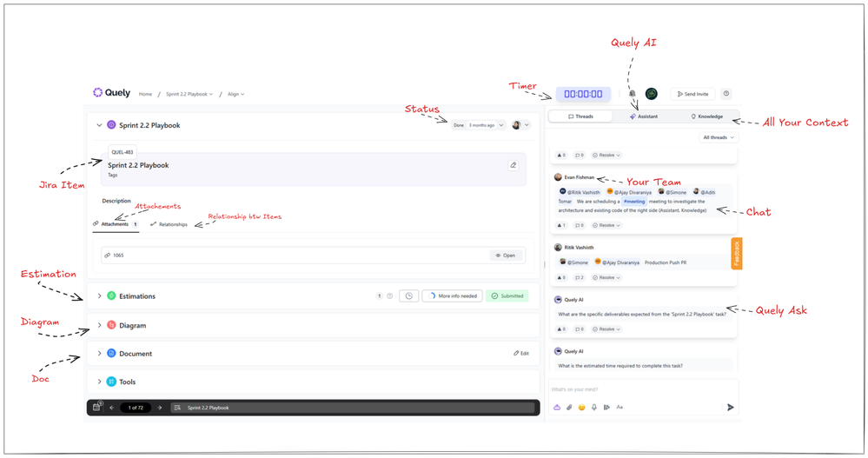Image resolution: width=868 pixels, height=458 pixels.
Task: Click the More info needed button
Action: (453, 295)
